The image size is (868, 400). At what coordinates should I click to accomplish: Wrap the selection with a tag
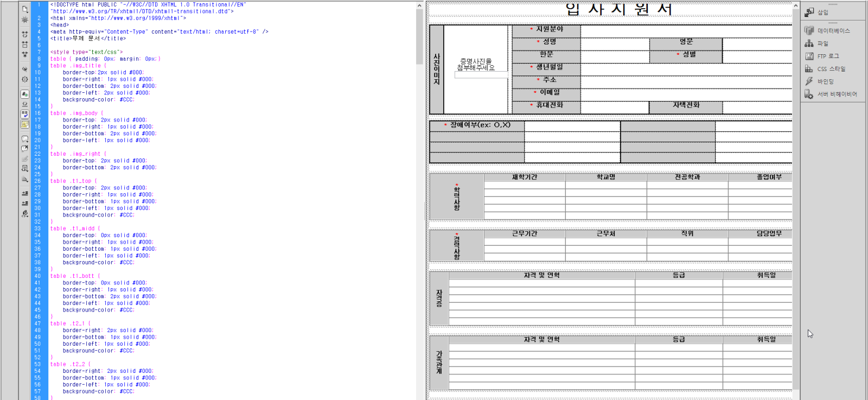pyautogui.click(x=25, y=159)
